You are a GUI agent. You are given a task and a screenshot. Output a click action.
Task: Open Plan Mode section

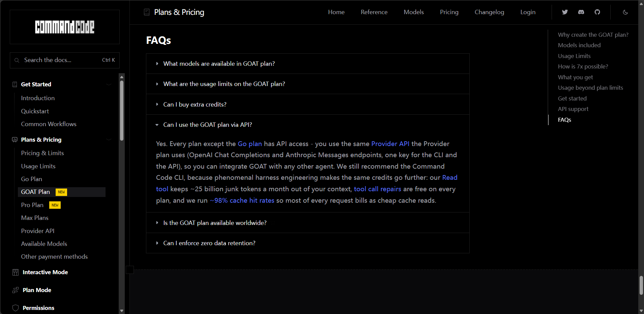[x=37, y=290]
